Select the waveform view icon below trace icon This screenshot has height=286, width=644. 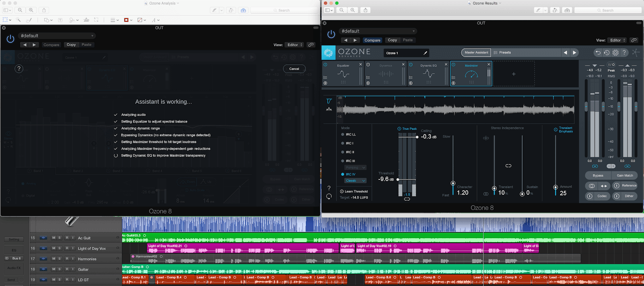coord(329,109)
